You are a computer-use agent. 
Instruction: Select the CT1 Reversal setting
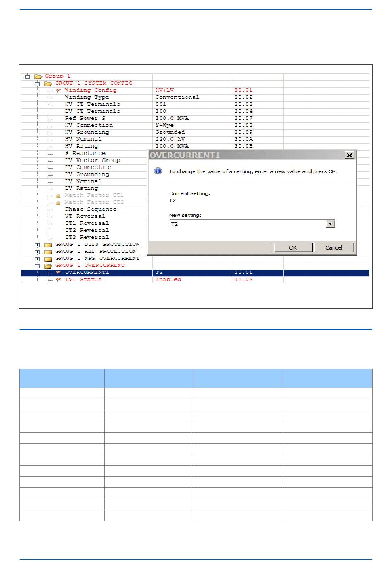point(87,223)
